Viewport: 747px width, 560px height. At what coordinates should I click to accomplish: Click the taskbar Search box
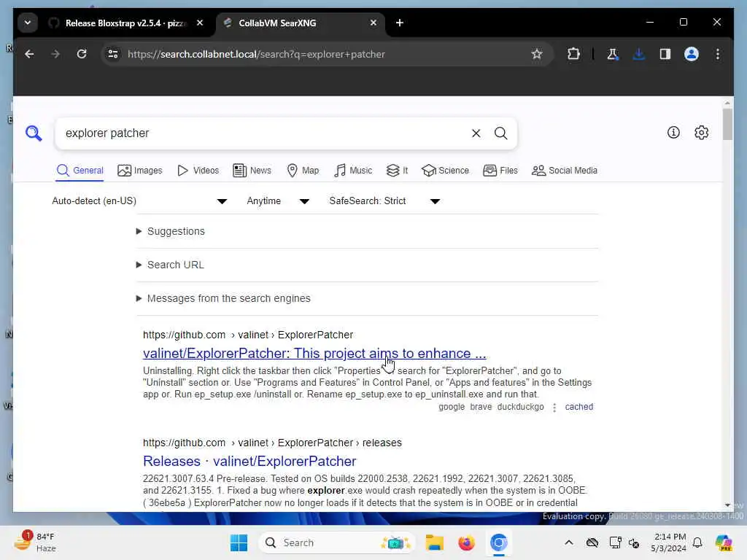click(337, 542)
